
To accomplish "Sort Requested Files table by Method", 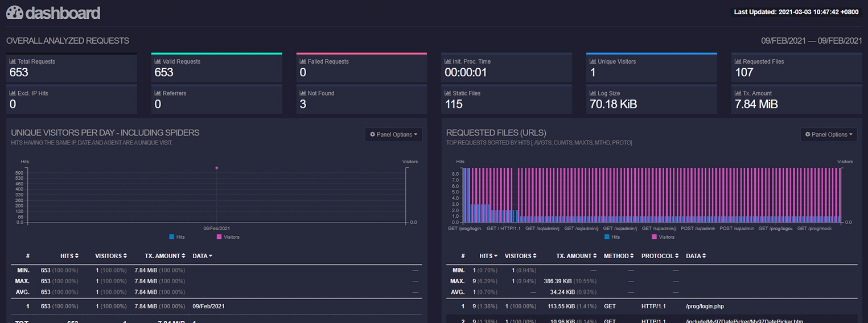I will (619, 256).
